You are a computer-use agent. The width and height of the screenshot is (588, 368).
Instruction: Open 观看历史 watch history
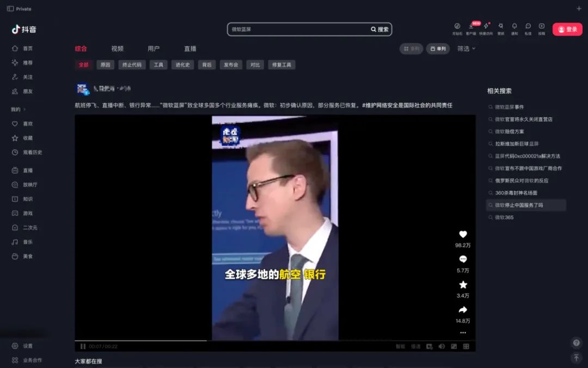pos(27,152)
